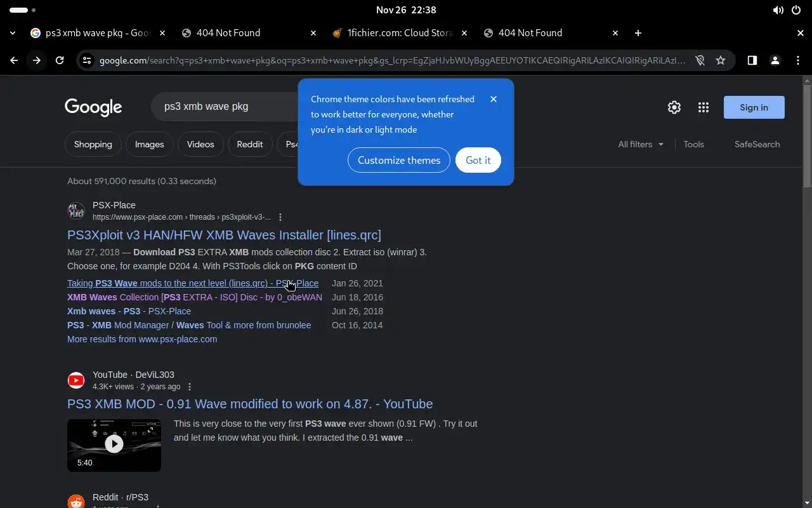The height and width of the screenshot is (508, 812).
Task: Click the PSX-Place breadcrumb URL text
Action: coord(181,217)
